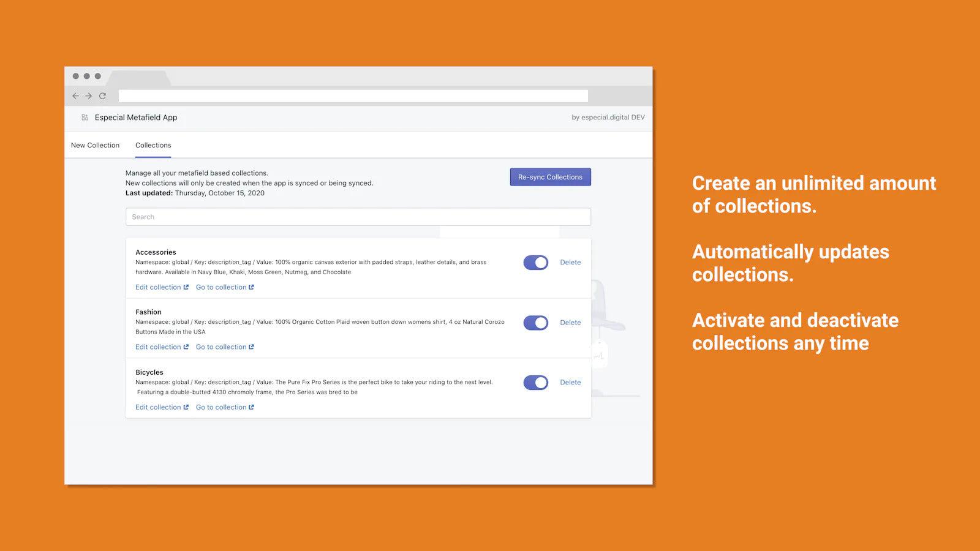980x551 pixels.
Task: Switch to the New Collection tab
Action: (x=95, y=145)
